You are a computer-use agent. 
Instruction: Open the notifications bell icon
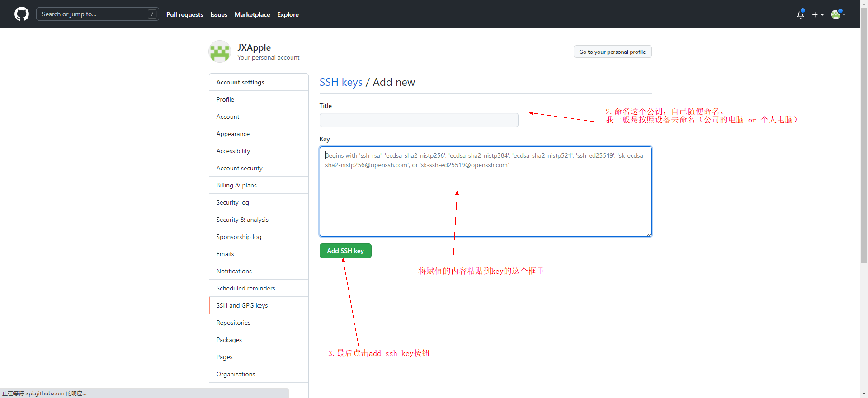click(801, 14)
